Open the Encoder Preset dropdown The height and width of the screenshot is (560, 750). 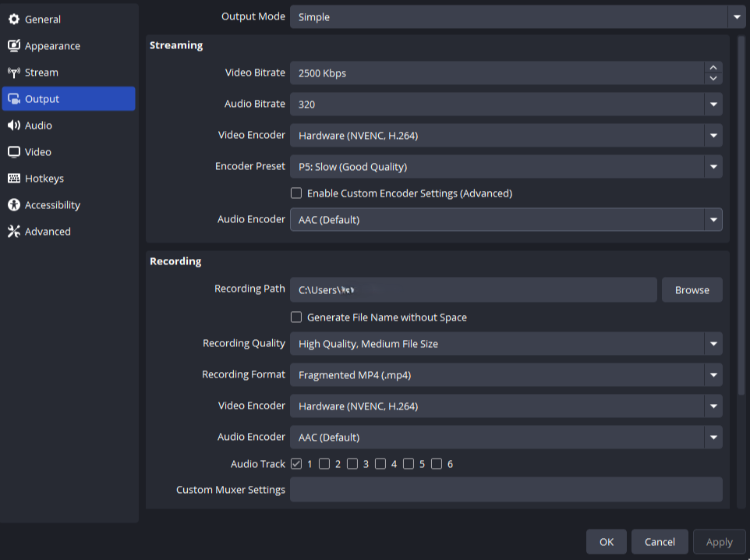point(713,167)
